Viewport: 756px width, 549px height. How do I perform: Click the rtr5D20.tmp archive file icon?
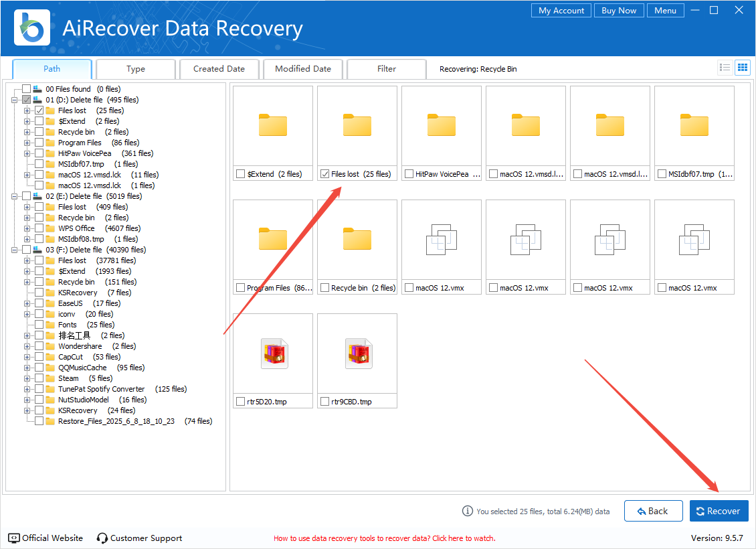pos(273,354)
